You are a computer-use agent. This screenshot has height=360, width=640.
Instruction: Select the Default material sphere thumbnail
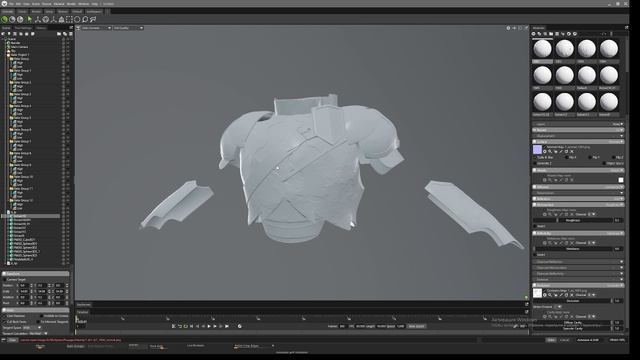click(x=587, y=76)
